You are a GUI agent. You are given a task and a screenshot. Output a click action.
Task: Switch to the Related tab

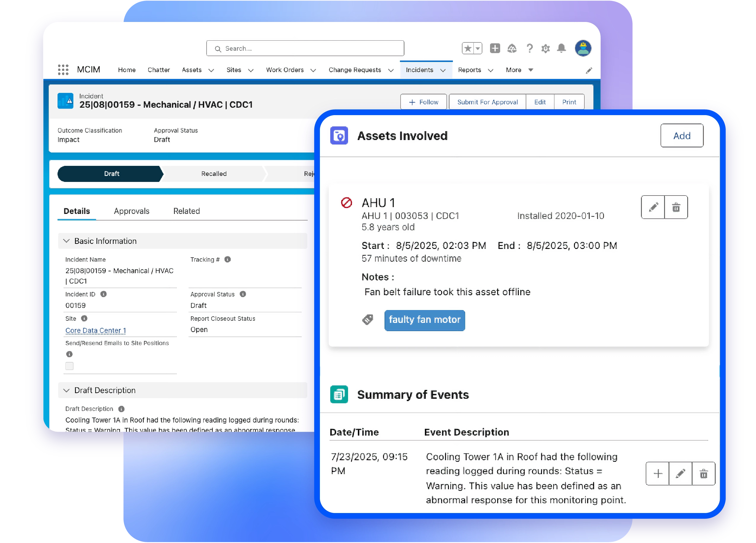(186, 211)
